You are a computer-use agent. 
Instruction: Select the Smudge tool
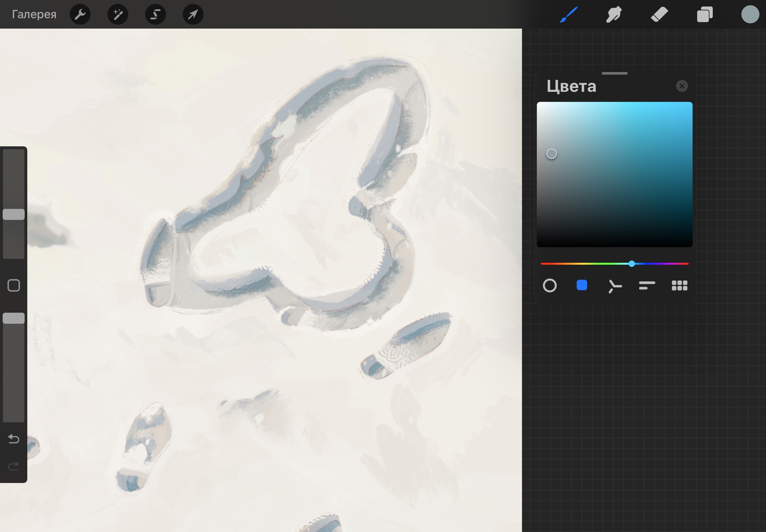[614, 15]
